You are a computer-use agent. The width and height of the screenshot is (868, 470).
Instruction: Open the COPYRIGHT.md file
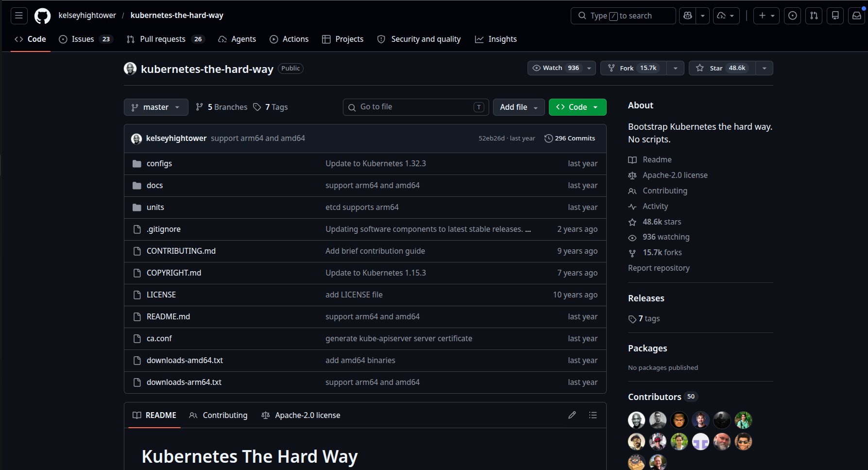[x=174, y=273]
